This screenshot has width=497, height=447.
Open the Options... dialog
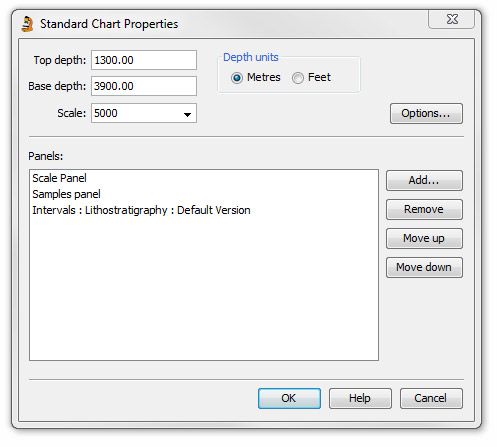click(426, 114)
